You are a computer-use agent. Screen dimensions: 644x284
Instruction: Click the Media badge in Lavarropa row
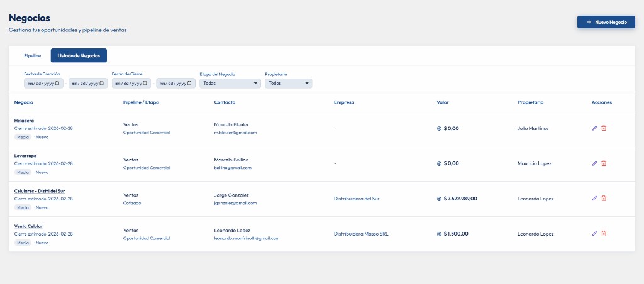pyautogui.click(x=23, y=172)
